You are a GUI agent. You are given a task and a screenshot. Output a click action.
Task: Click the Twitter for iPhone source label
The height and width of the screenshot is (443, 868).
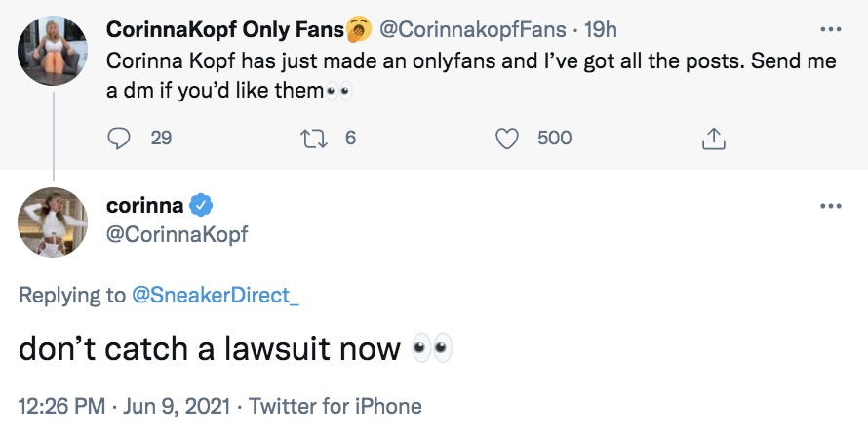(335, 406)
